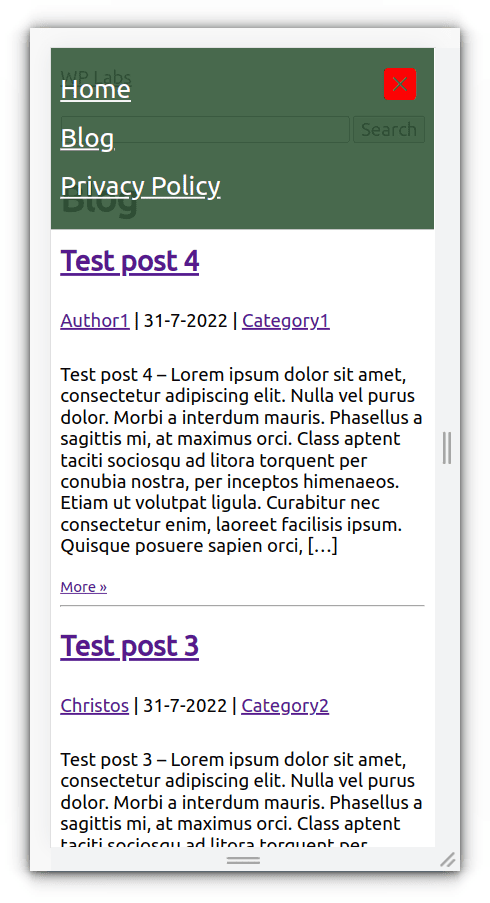Click the corner diagonal resize grip
490x903 pixels.
click(x=447, y=859)
